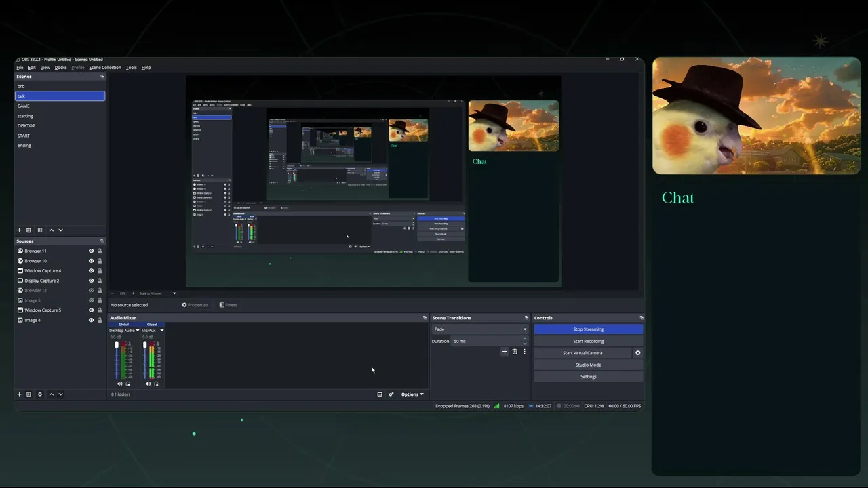Hide the Browser 10 source
This screenshot has width=868, height=488.
click(x=92, y=261)
